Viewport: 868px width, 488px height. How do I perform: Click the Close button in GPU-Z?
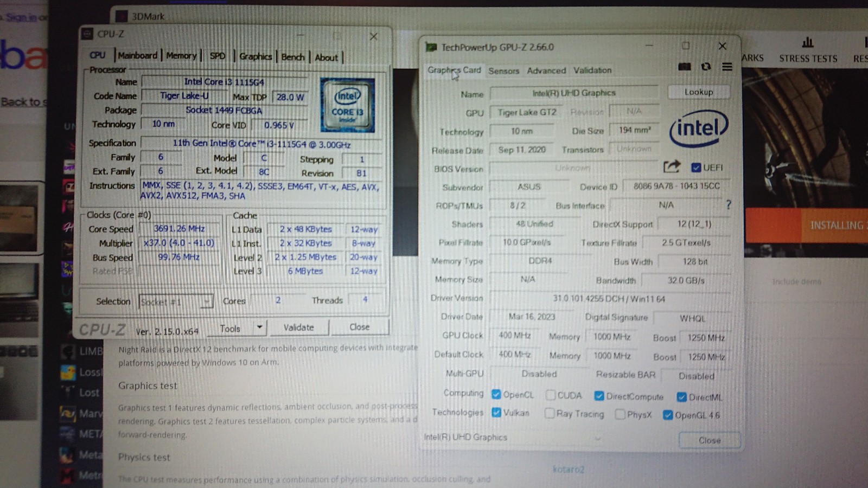coord(710,440)
